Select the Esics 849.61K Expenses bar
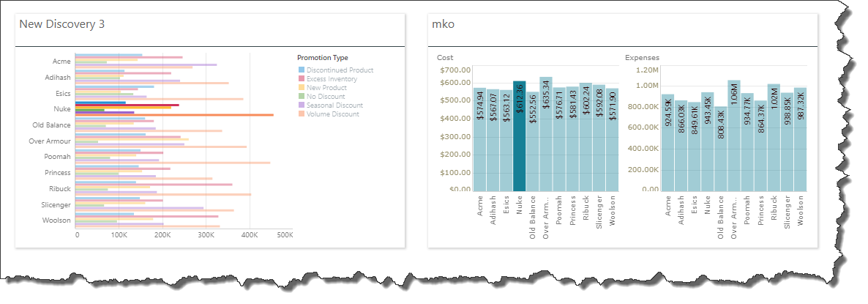 694,147
